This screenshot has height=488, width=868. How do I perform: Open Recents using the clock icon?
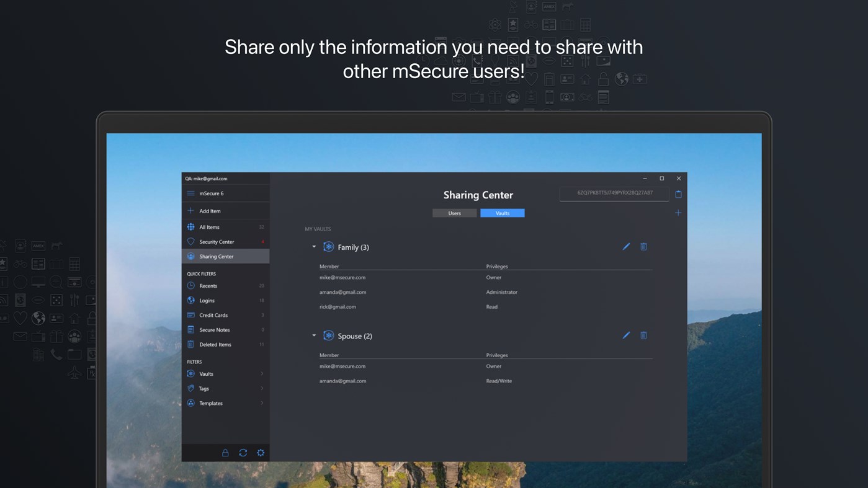[190, 286]
